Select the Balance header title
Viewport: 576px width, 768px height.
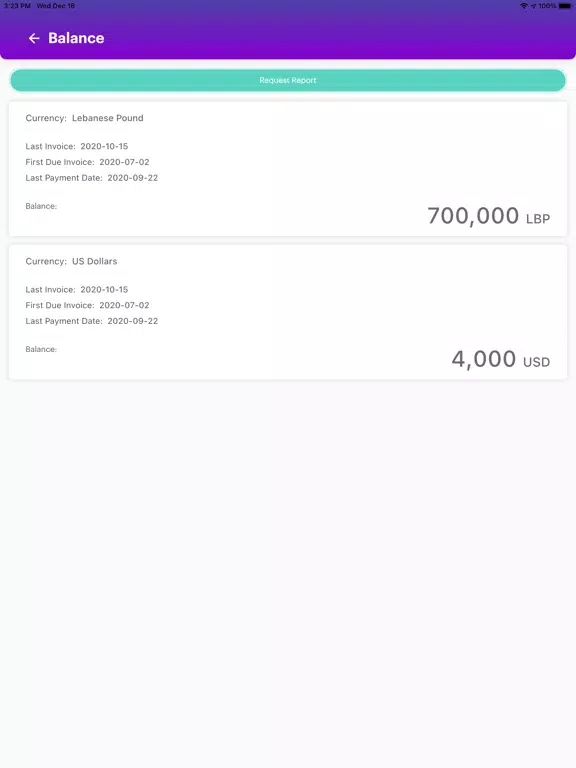[76, 38]
